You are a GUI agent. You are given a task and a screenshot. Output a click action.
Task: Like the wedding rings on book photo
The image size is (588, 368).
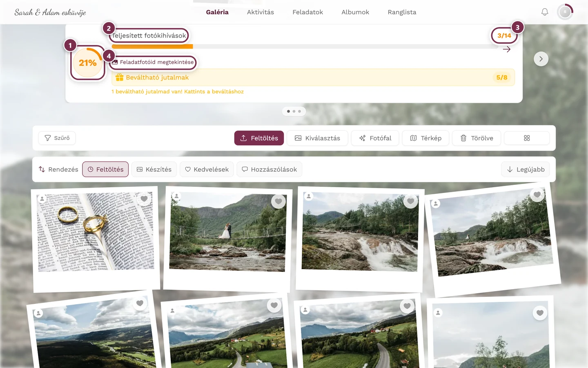(144, 199)
